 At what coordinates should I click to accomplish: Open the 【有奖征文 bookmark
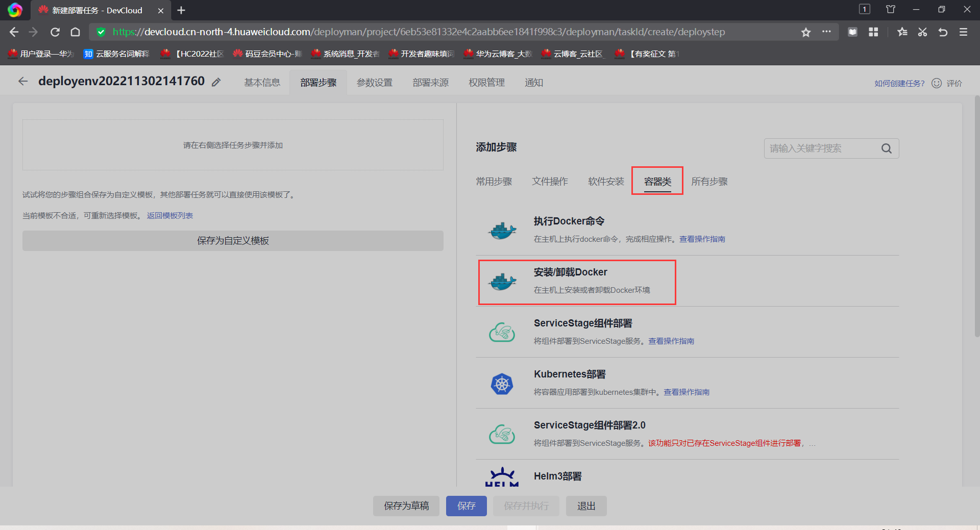coord(648,54)
